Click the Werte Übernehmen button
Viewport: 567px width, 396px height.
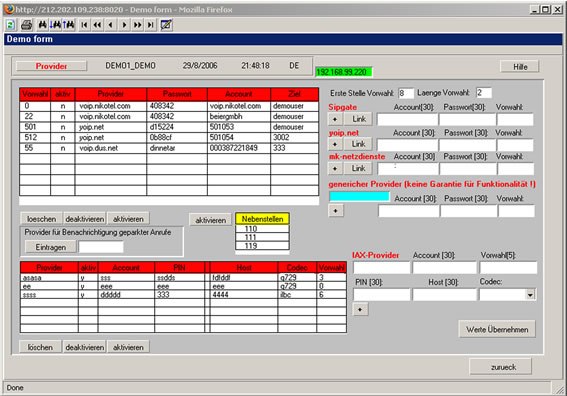[x=497, y=329]
